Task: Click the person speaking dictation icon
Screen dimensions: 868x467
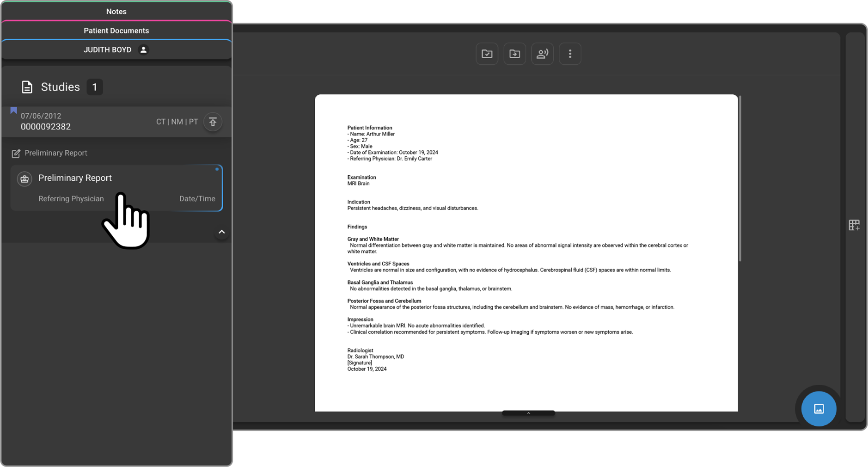Action: click(x=542, y=54)
